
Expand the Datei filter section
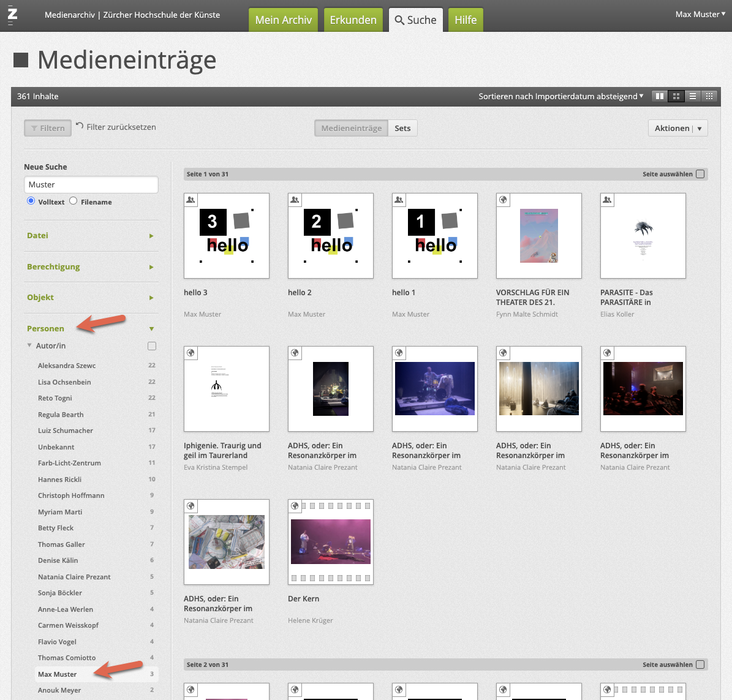point(91,236)
